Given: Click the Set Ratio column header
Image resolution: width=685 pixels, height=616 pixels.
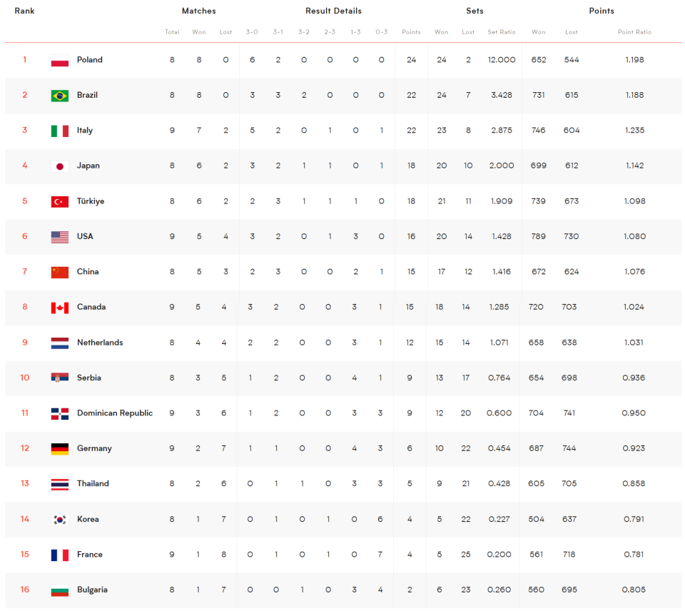Looking at the screenshot, I should (x=502, y=32).
